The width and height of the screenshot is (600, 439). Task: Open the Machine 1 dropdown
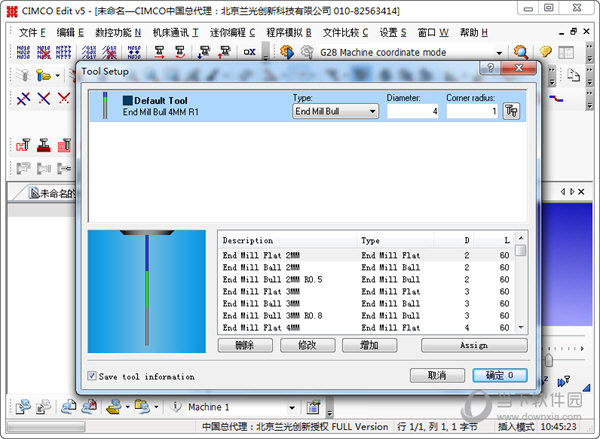[292, 408]
